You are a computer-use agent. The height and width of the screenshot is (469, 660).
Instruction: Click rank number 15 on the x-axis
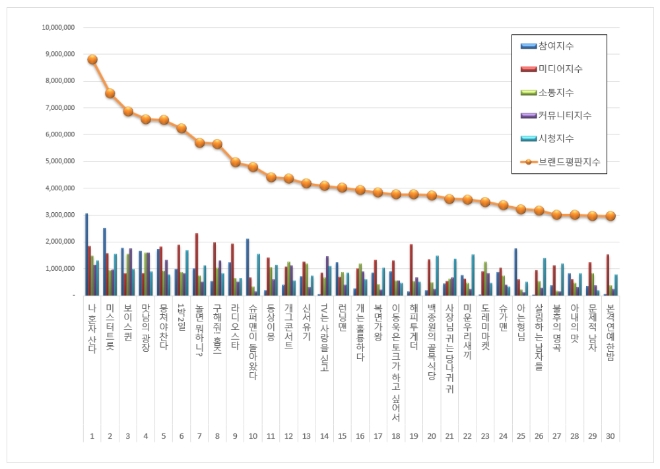342,437
